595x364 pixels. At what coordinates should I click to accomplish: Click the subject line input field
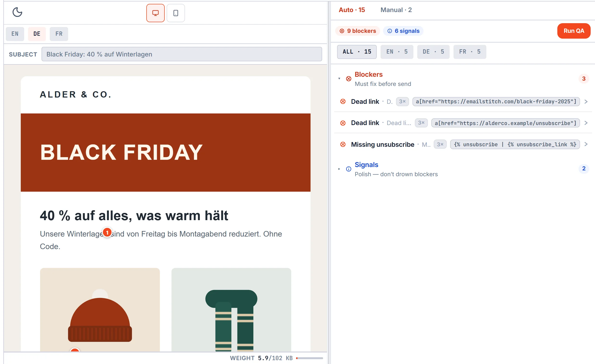(182, 54)
